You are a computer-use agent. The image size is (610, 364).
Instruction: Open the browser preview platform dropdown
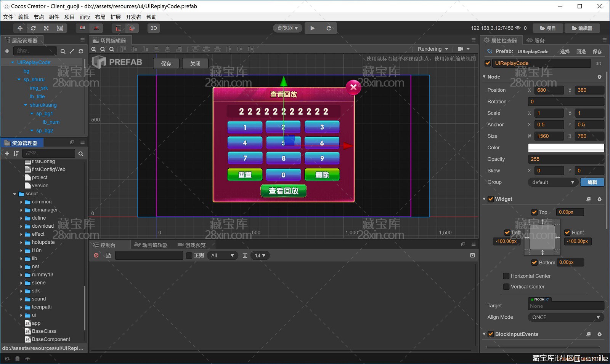[287, 28]
